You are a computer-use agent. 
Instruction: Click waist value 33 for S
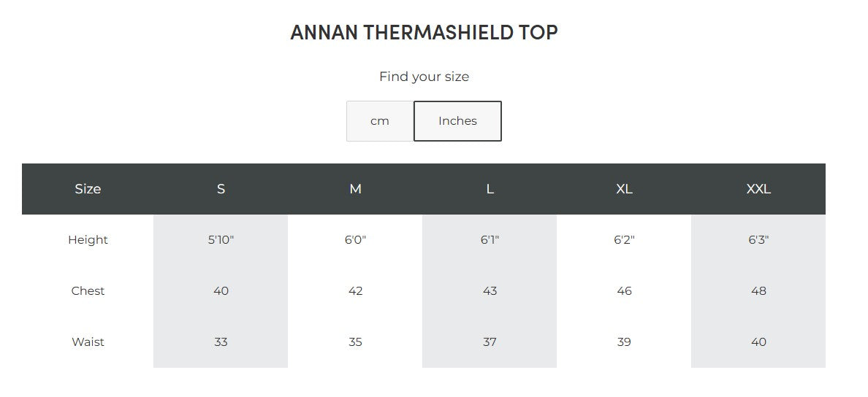(221, 342)
